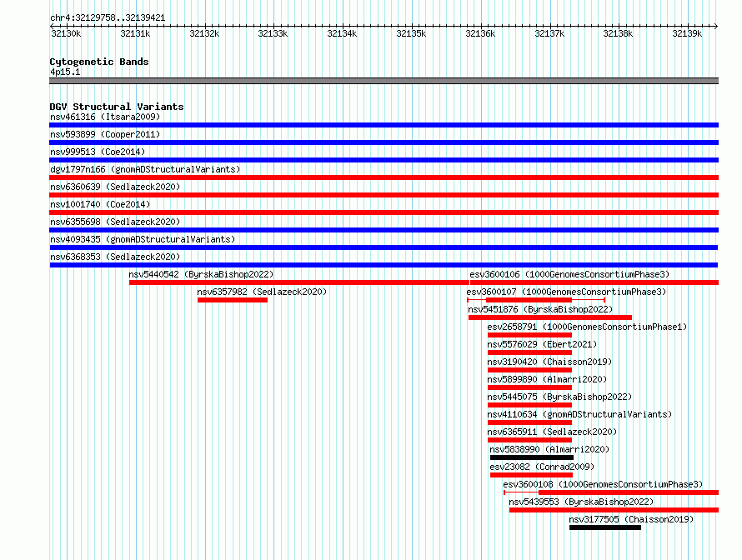Open the nsv5440542 (ByrskaBishop2022) label
The image size is (742, 560).
click(201, 274)
